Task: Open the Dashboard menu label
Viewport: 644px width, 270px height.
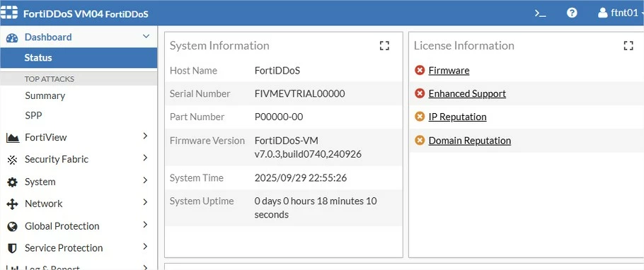Action: coord(48,37)
